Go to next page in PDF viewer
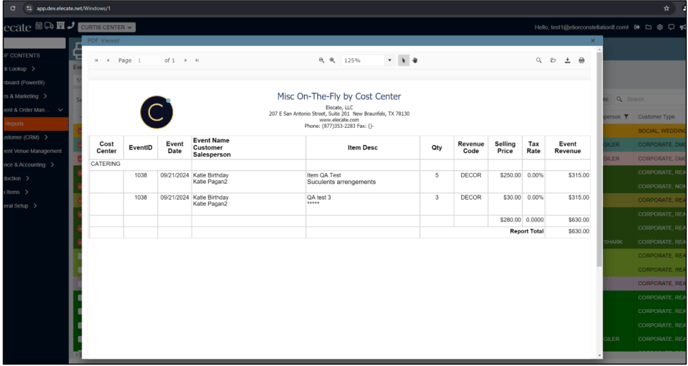Image resolution: width=688 pixels, height=366 pixels. point(186,61)
